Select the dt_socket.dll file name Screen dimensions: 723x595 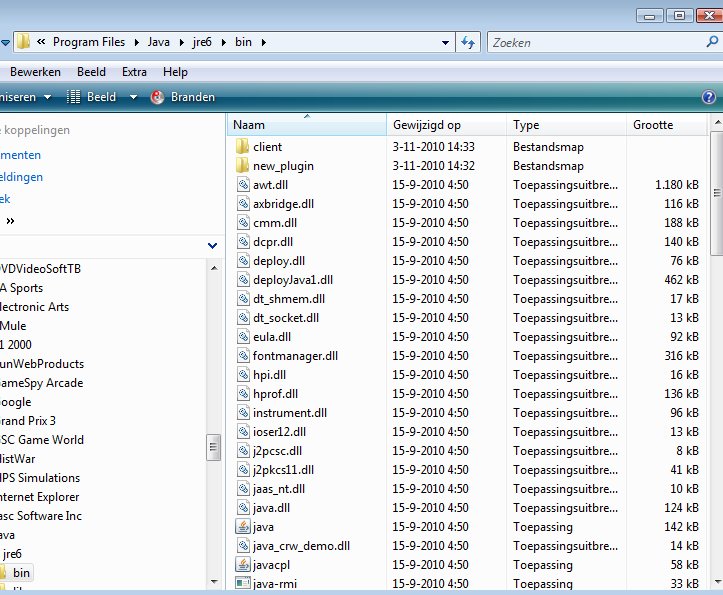click(285, 318)
